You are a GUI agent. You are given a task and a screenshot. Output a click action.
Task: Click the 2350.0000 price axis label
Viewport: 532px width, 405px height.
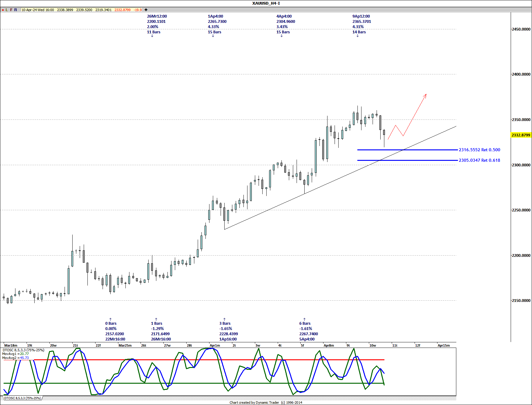[521, 120]
